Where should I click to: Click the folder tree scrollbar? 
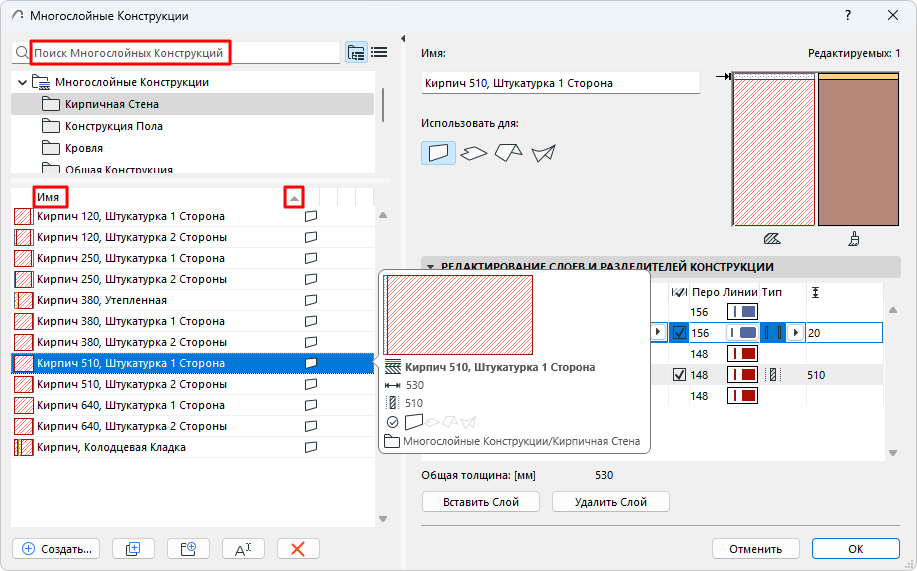click(x=383, y=105)
